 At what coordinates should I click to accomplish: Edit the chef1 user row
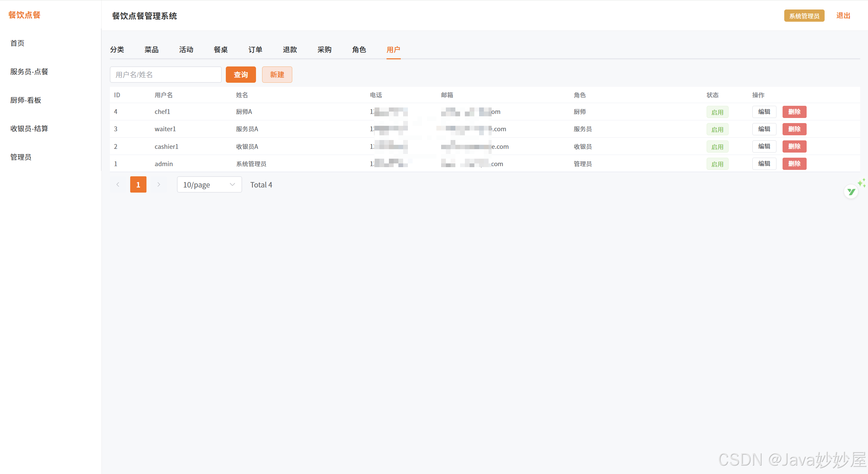click(764, 112)
